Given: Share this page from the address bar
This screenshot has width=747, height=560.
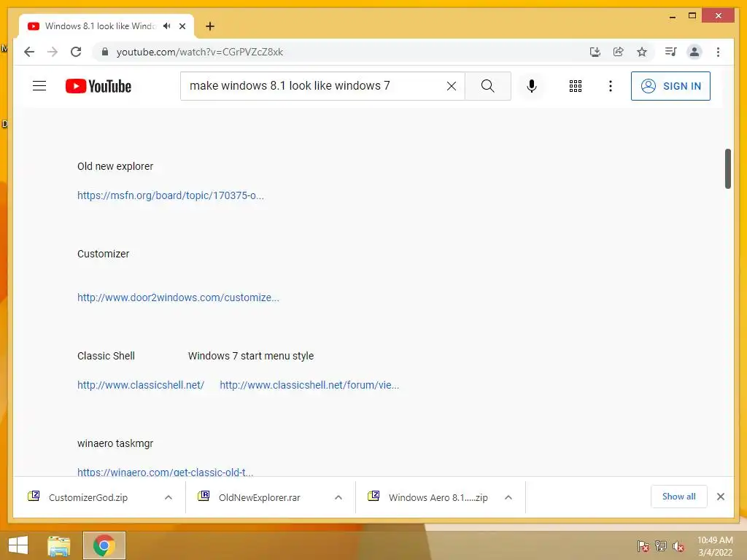Looking at the screenshot, I should point(619,52).
